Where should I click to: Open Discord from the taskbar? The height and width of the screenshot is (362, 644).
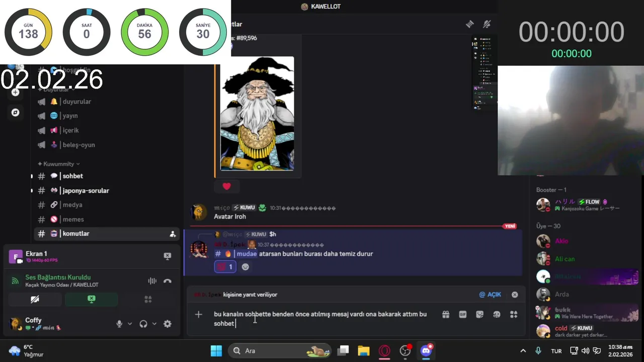point(426,351)
